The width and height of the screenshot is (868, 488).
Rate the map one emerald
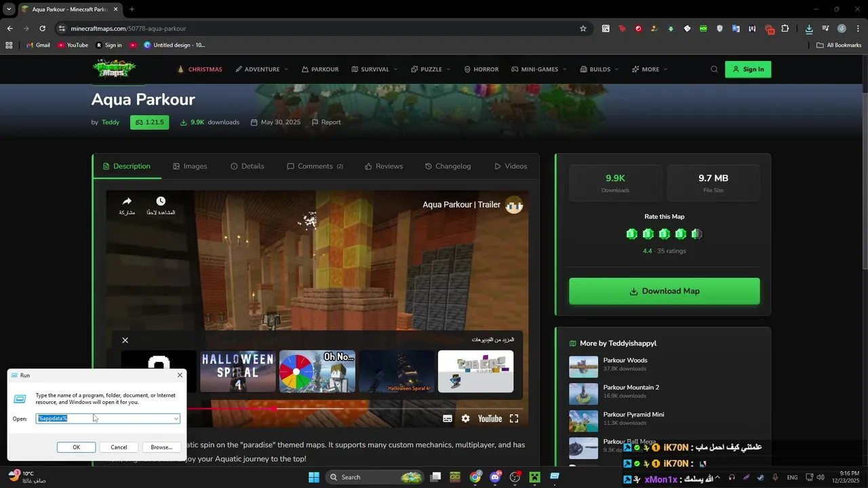632,234
